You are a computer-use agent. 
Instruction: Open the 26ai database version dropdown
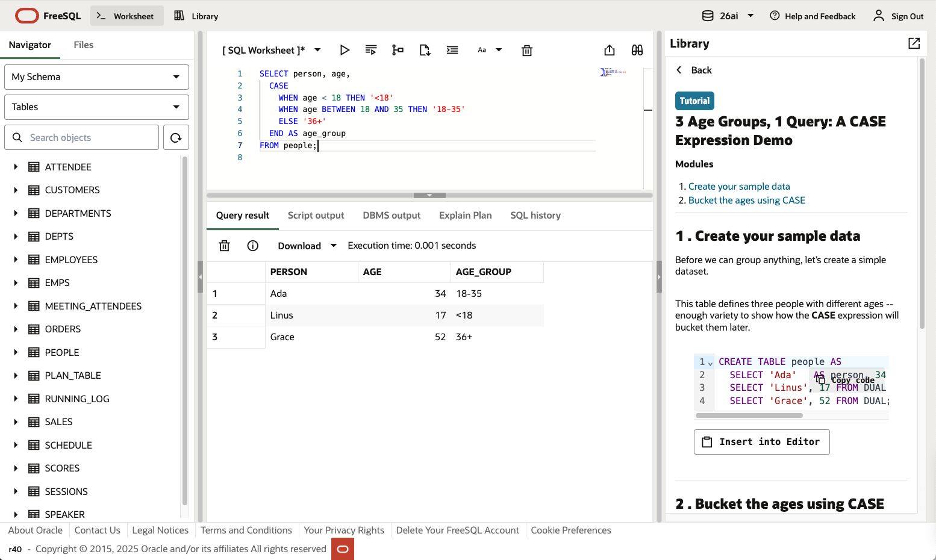[x=728, y=16]
